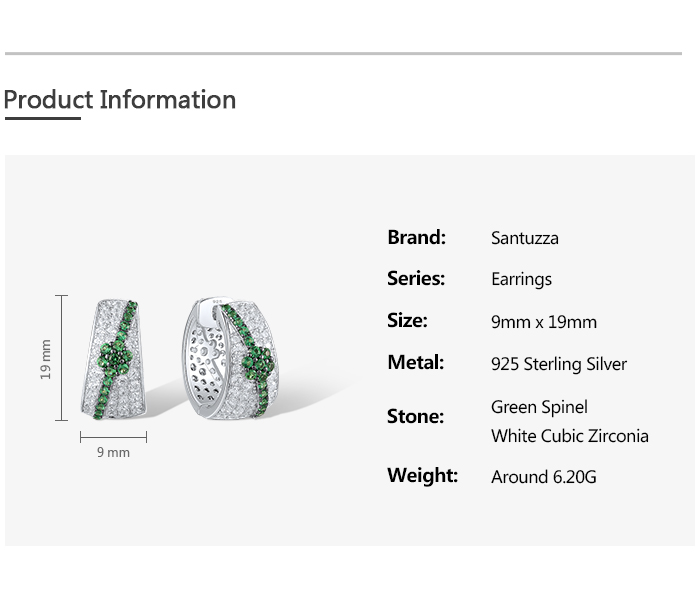Click the White Cubic Zirconia text
The height and width of the screenshot is (596, 700).
click(x=570, y=436)
